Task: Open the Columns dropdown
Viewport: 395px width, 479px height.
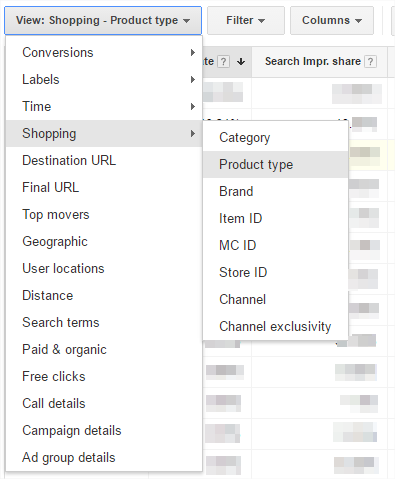Action: 332,20
